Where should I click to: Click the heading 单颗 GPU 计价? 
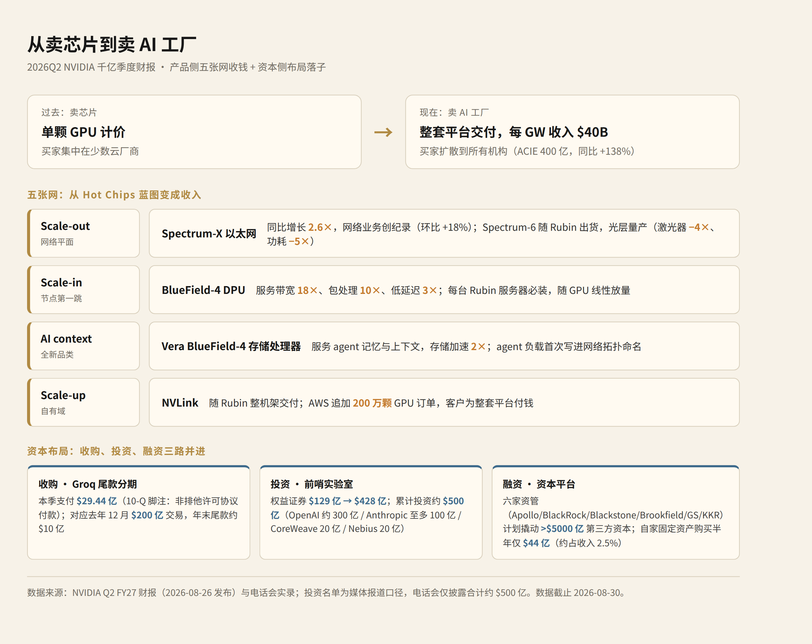(x=83, y=132)
